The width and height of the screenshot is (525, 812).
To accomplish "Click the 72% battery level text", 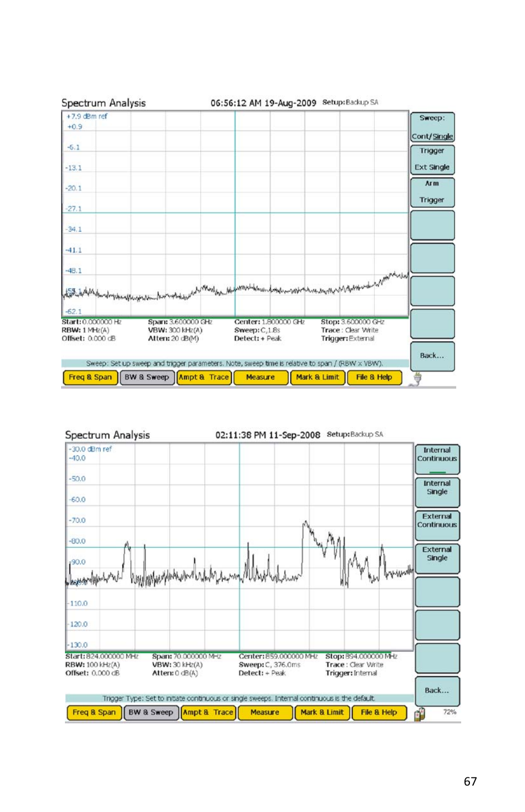I will coord(450,712).
